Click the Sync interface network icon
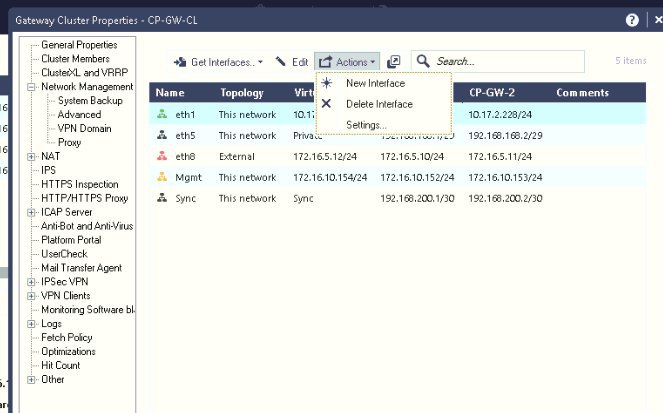This screenshot has height=413, width=663. click(x=162, y=198)
